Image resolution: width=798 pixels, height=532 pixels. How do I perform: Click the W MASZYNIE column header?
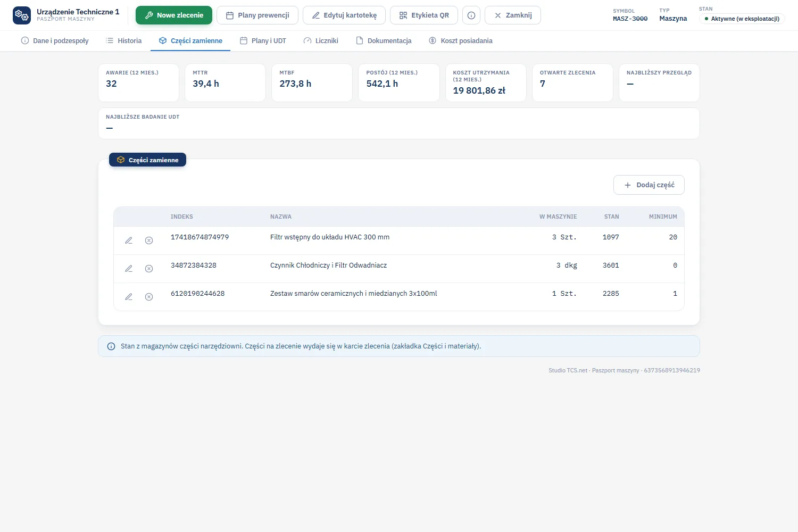tap(558, 217)
